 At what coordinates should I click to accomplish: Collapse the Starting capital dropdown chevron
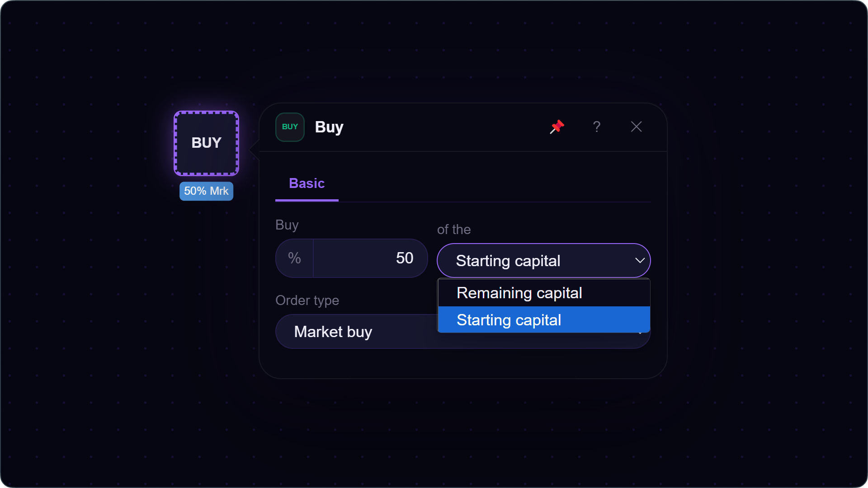(640, 261)
